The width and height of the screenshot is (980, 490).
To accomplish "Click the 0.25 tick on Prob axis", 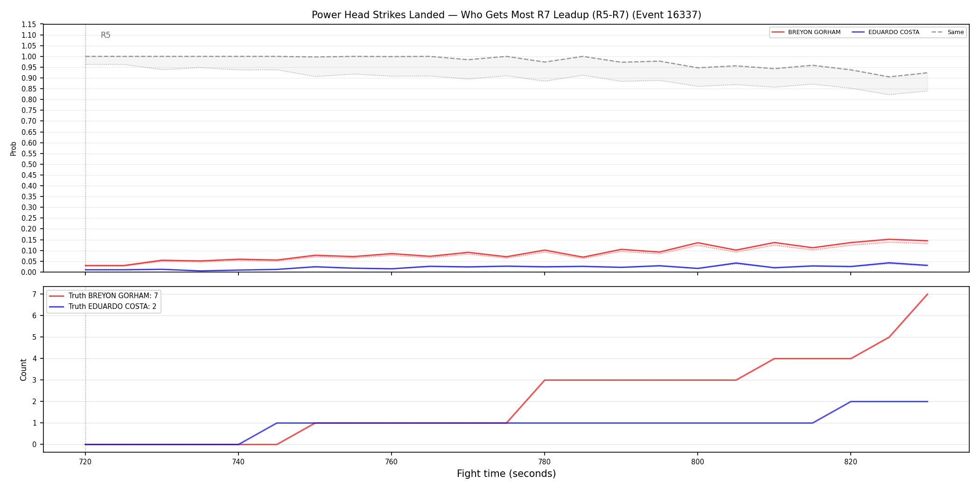I will click(29, 218).
